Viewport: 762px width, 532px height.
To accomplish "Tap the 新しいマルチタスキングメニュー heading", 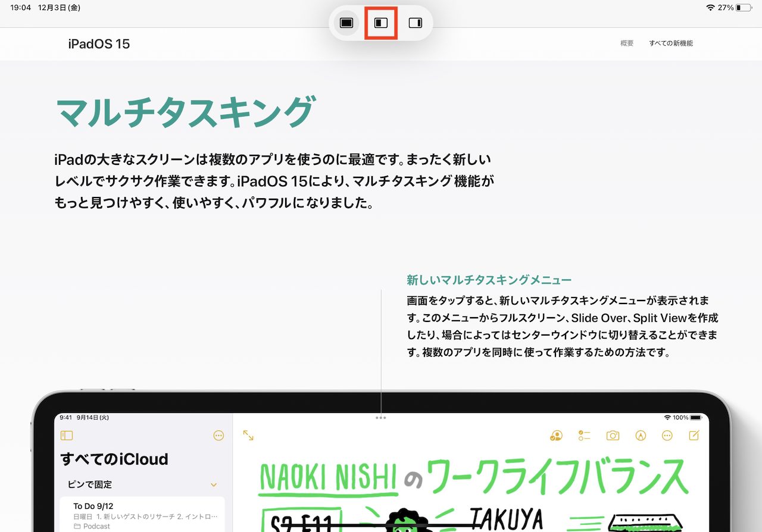I will pos(489,280).
